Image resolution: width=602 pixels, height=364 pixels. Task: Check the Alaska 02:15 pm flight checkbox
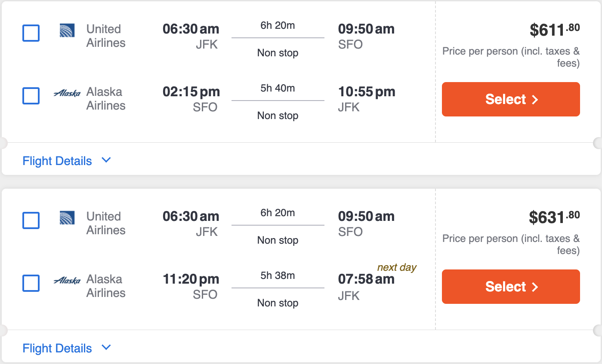click(x=31, y=96)
